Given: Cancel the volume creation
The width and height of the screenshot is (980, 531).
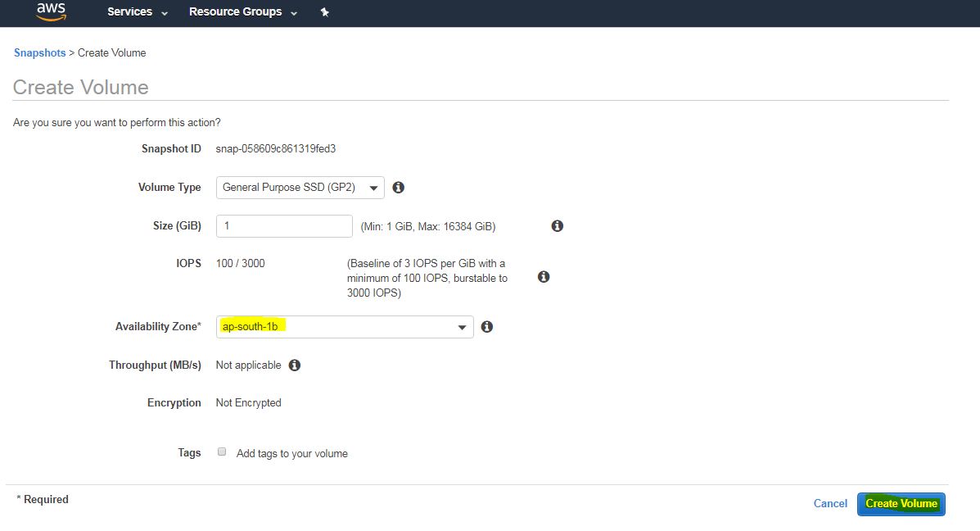Looking at the screenshot, I should pos(830,504).
